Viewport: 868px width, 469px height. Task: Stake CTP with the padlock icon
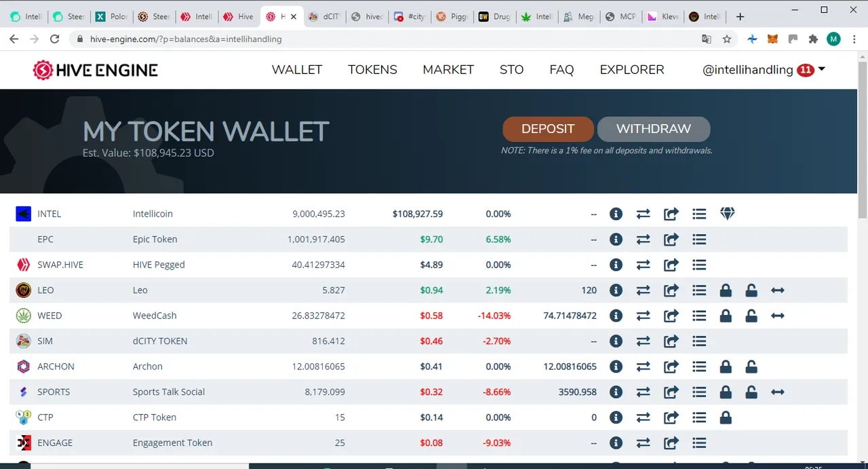tap(726, 417)
